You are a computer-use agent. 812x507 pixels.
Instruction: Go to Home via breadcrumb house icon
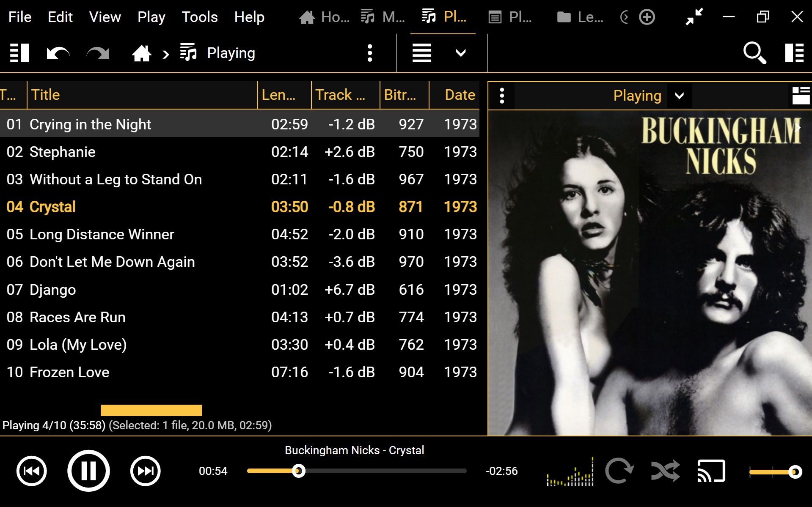coord(141,53)
